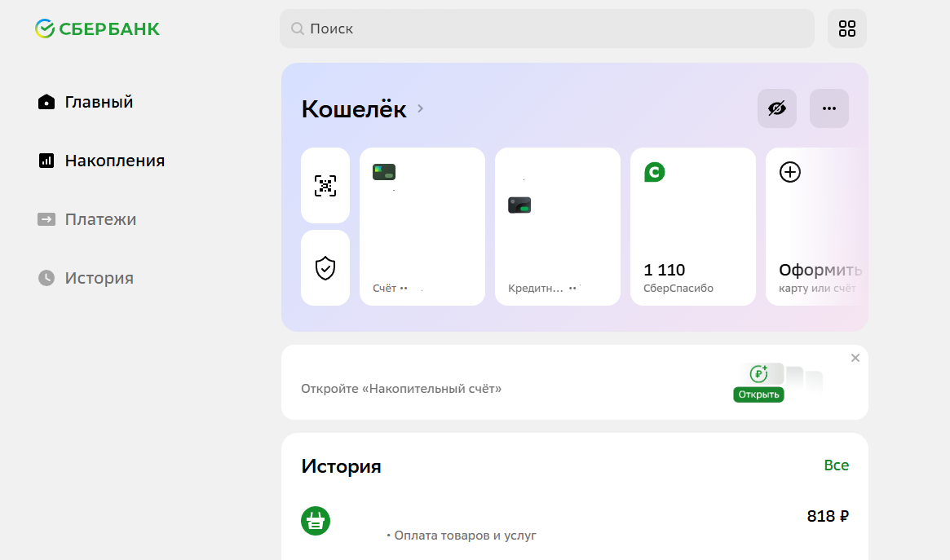This screenshot has width=950, height=560.
Task: Click the dark card icon on Кредитн... tile
Action: 519,205
